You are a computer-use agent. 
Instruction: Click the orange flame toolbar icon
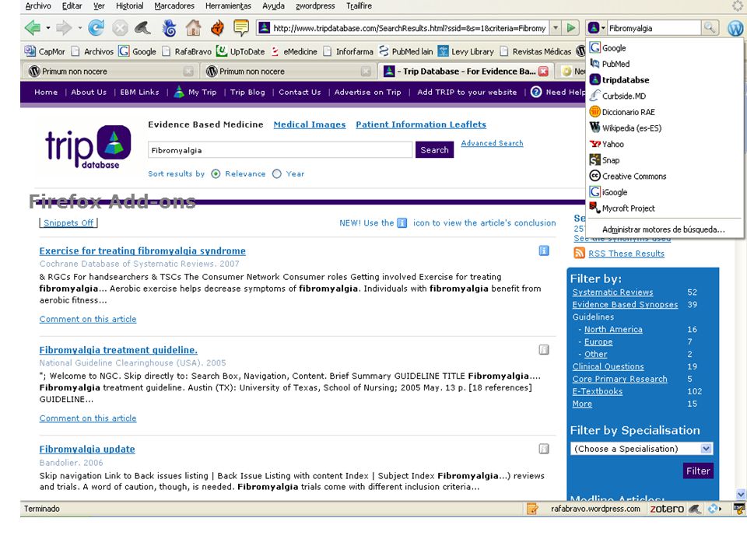pos(217,28)
